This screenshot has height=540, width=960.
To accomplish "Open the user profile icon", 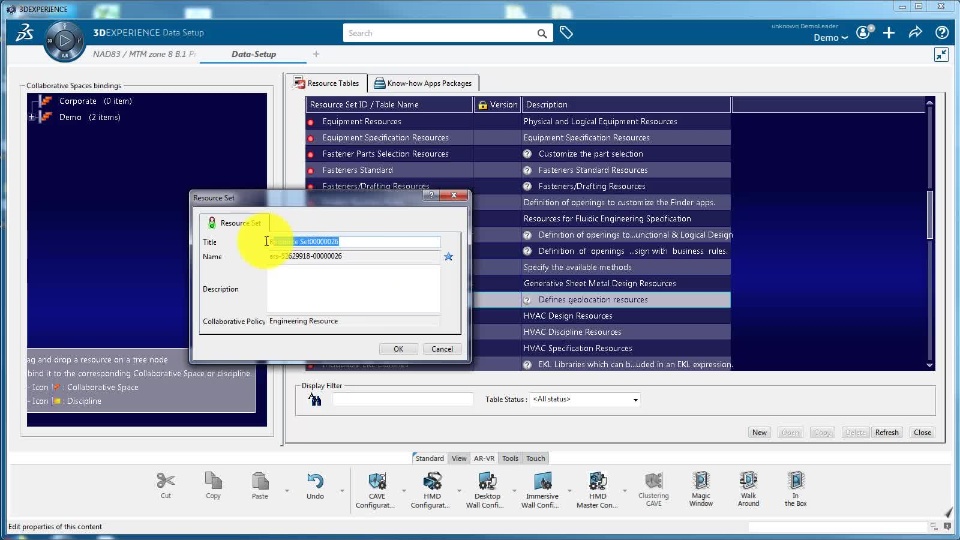I will [x=863, y=32].
